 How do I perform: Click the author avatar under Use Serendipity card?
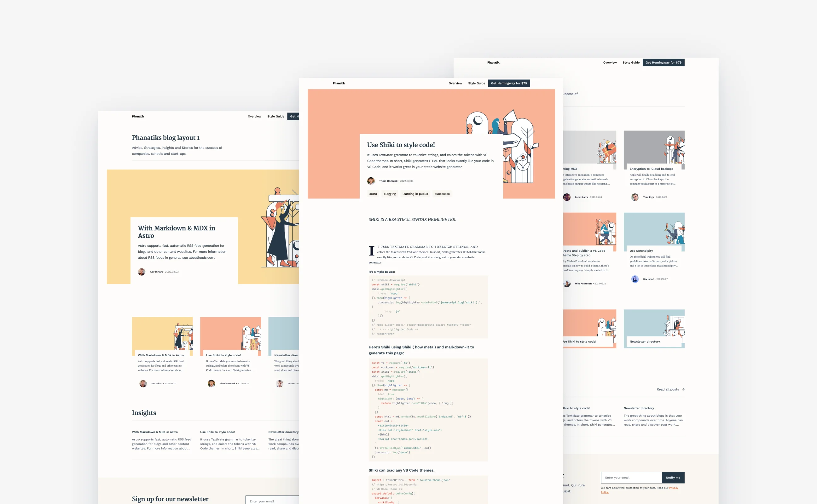point(634,279)
